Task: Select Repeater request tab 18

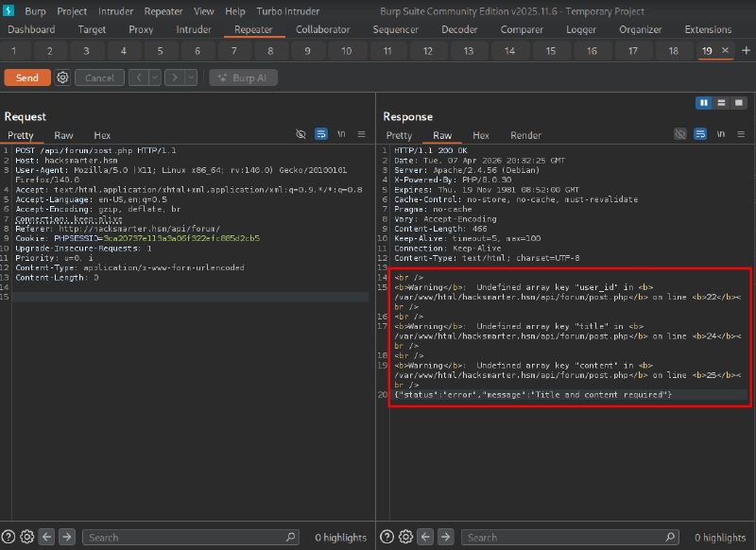Action: 674,51
